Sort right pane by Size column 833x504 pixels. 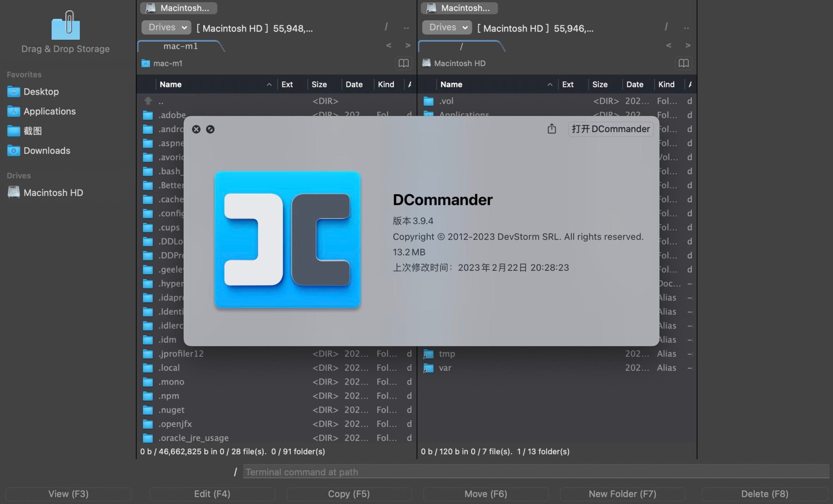coord(605,85)
